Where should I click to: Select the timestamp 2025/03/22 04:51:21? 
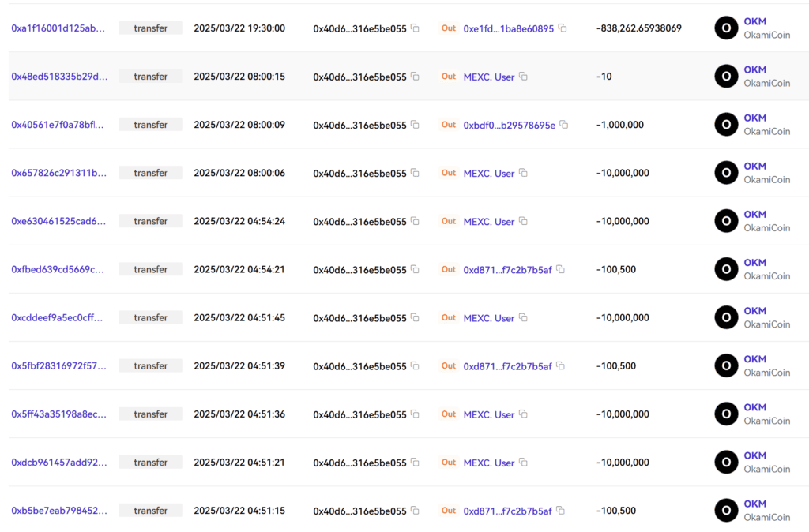tap(239, 463)
